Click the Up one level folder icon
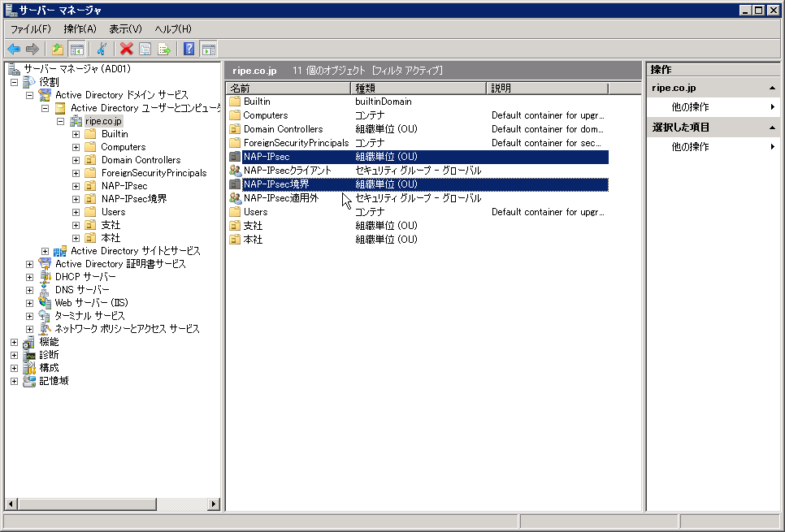 (x=58, y=49)
